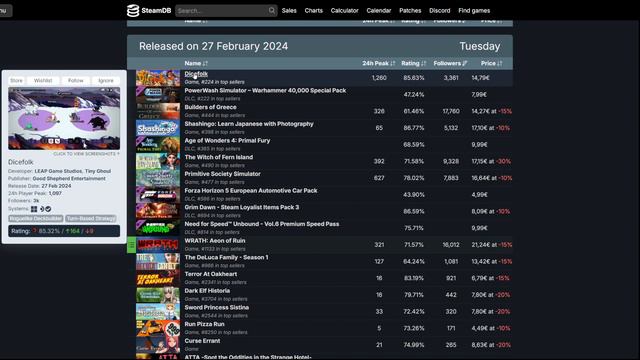This screenshot has width=640, height=360.
Task: Open the Dicefolk screenshot preview image
Action: (x=64, y=118)
